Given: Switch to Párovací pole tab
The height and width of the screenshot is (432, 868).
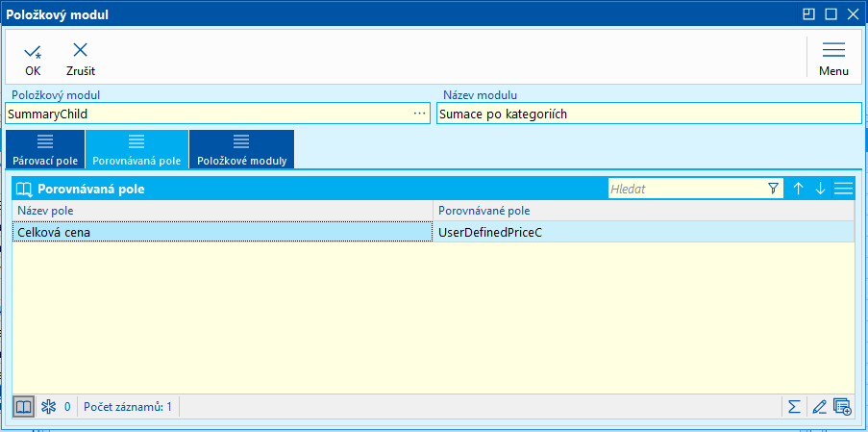Looking at the screenshot, I should [x=45, y=149].
